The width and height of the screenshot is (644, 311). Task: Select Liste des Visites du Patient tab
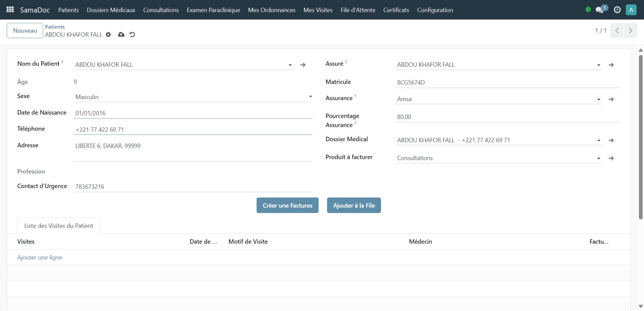click(59, 226)
